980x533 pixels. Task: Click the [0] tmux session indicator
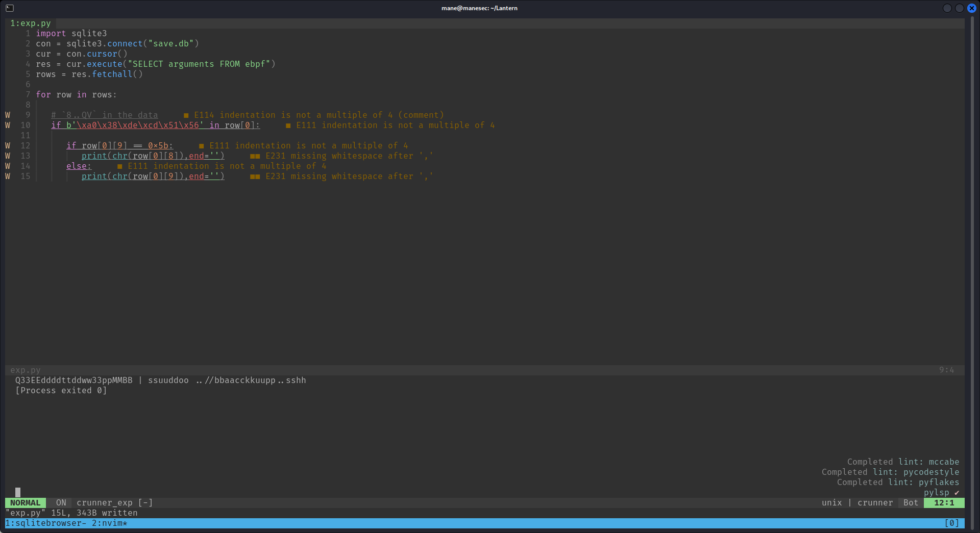pos(952,523)
